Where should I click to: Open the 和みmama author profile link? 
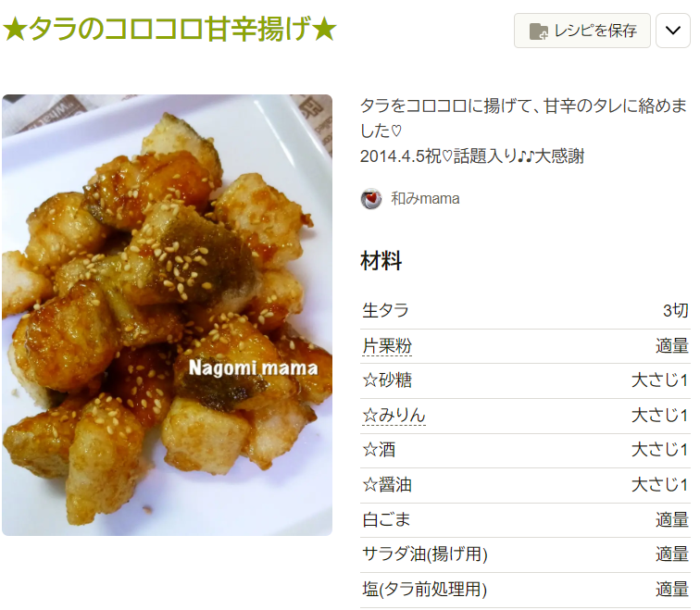tap(425, 199)
